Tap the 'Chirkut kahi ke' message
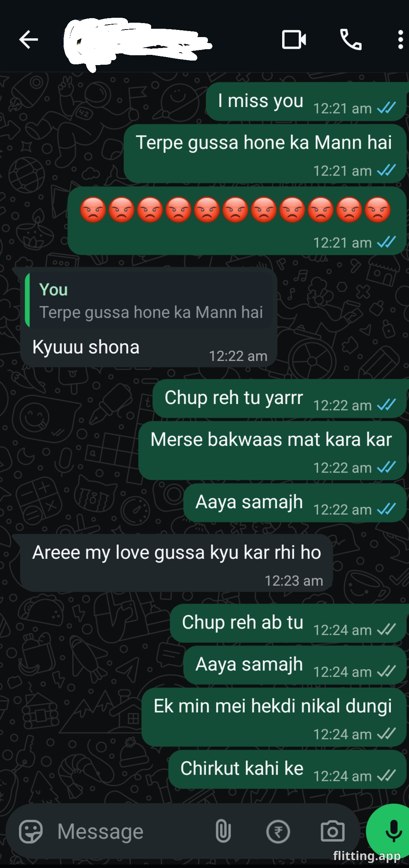The height and width of the screenshot is (868, 409). click(x=288, y=769)
